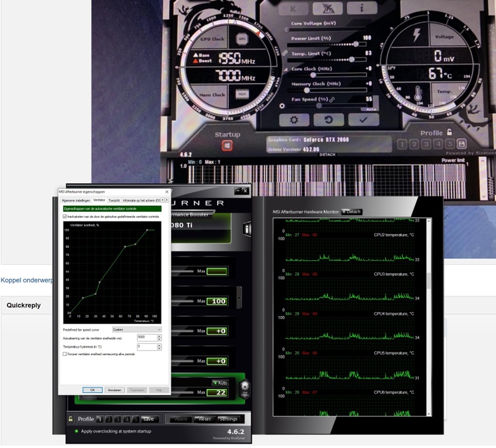
Task: Click the hardware monitor vertical scrollbar
Action: (428, 317)
